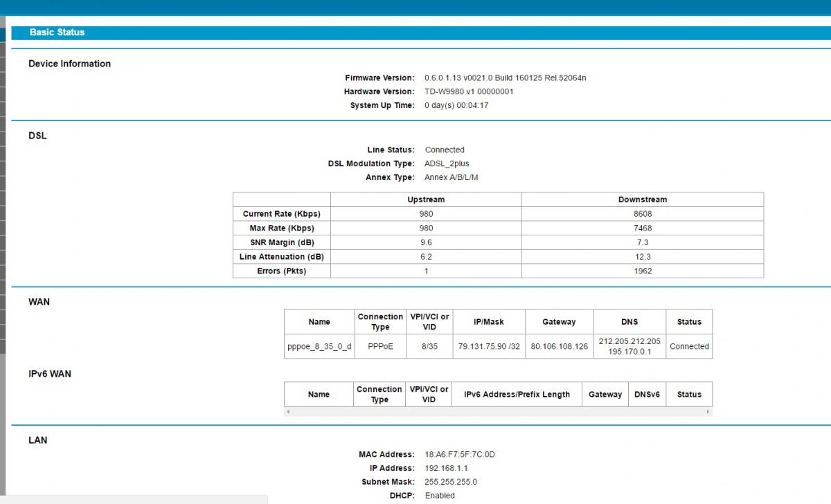Click the IPv6 Address/Prefix Length column header

tap(517, 395)
